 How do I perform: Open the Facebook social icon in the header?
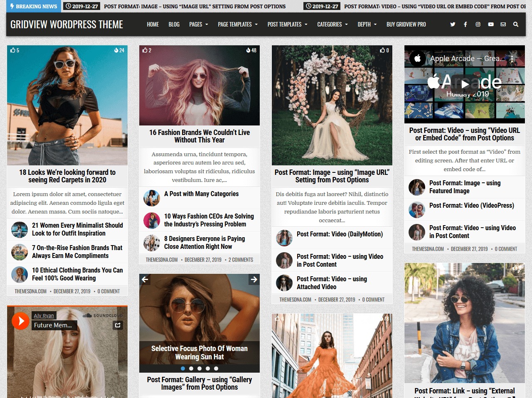click(465, 25)
